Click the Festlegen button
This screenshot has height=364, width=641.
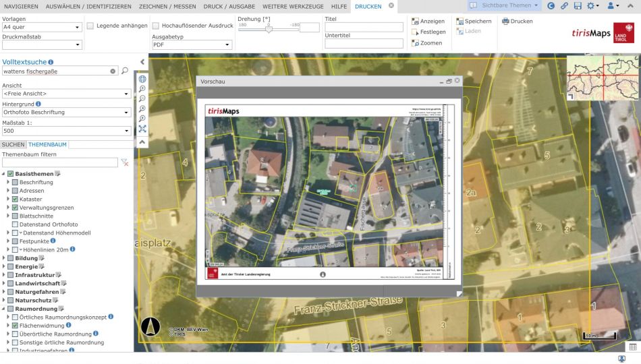(x=429, y=32)
